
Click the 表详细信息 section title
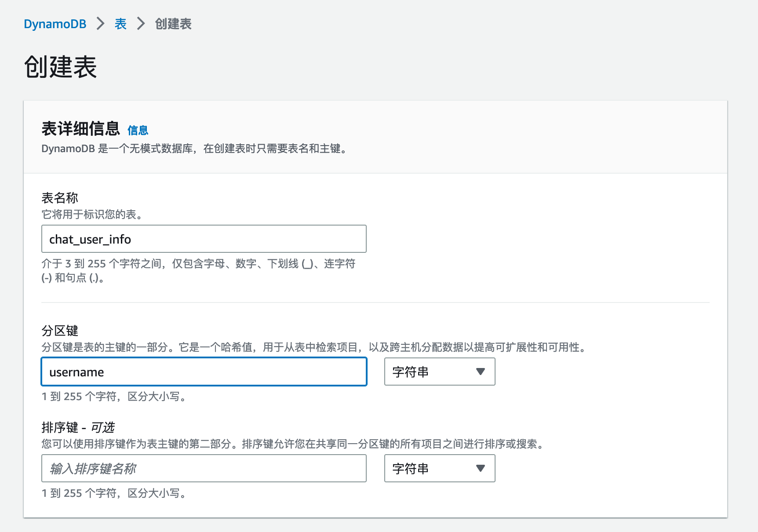click(80, 129)
